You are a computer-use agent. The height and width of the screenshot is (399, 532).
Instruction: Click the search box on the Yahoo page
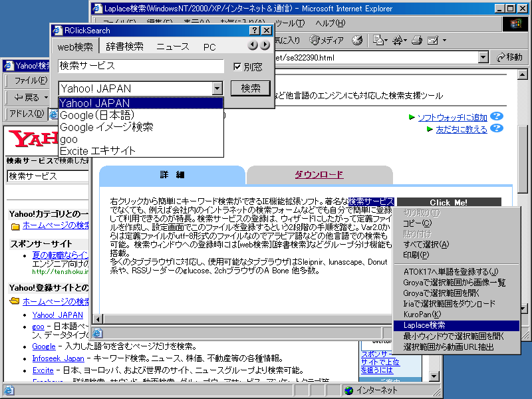(x=48, y=176)
